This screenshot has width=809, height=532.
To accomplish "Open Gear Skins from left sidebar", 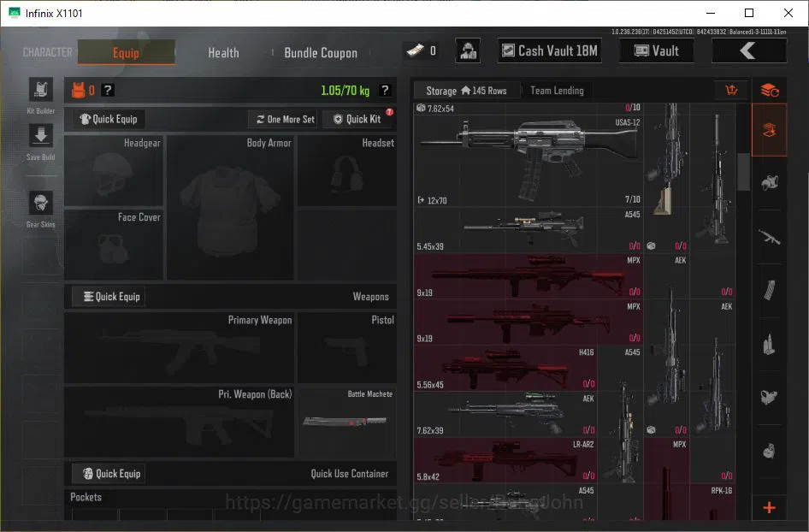I will (41, 203).
